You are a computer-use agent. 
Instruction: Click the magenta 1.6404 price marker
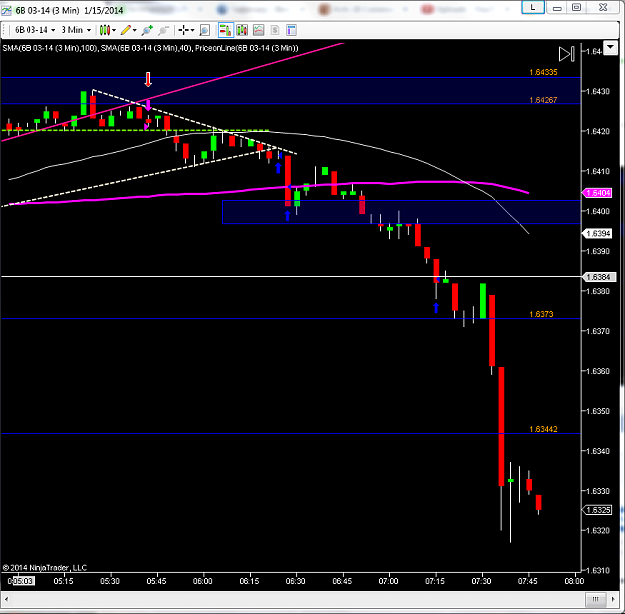597,193
